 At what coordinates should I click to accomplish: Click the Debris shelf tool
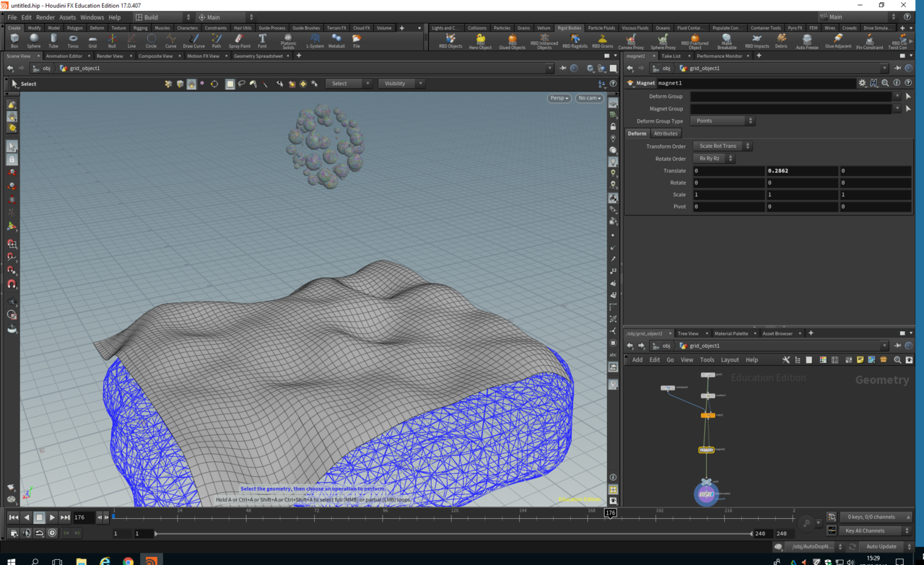pyautogui.click(x=781, y=40)
